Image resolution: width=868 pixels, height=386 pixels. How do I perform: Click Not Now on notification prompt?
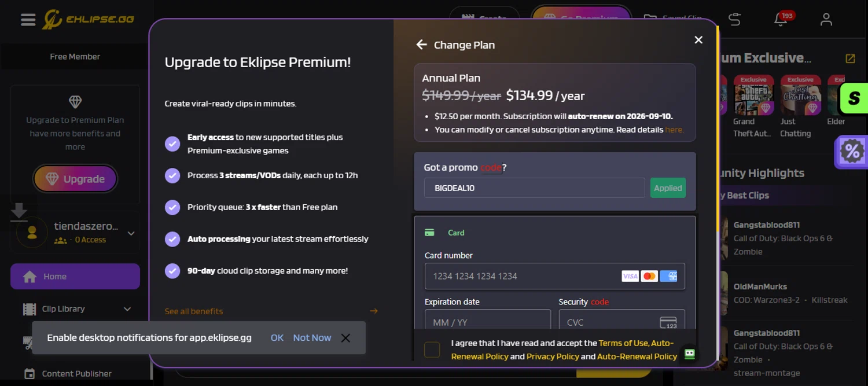click(x=312, y=338)
